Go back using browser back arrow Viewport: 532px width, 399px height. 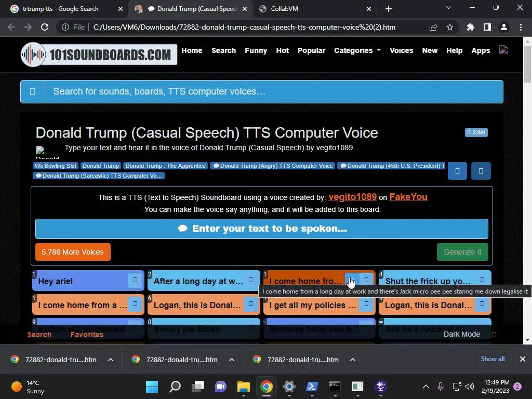[x=11, y=27]
